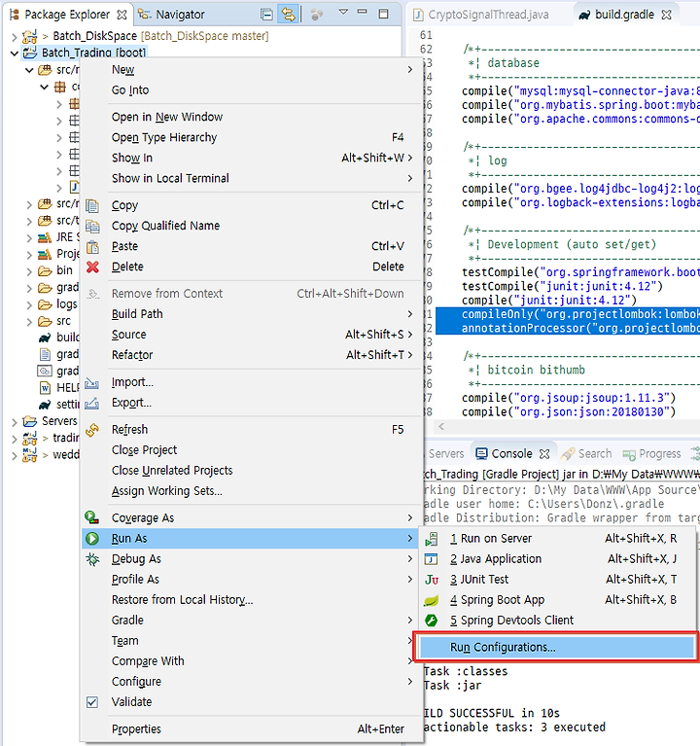Click settings.gradle file icon in tree
The height and width of the screenshot is (746, 700).
[45, 405]
